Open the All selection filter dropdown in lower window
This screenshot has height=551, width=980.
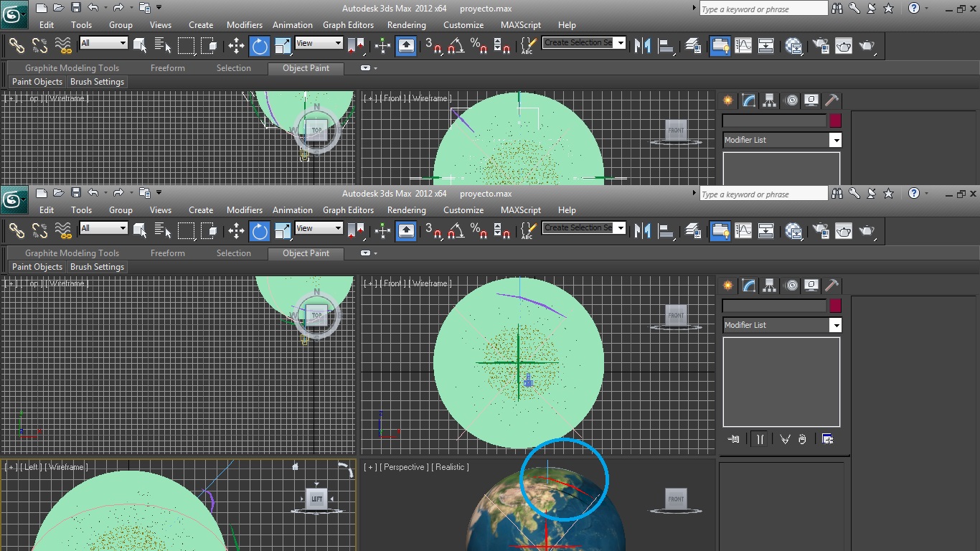pos(103,228)
